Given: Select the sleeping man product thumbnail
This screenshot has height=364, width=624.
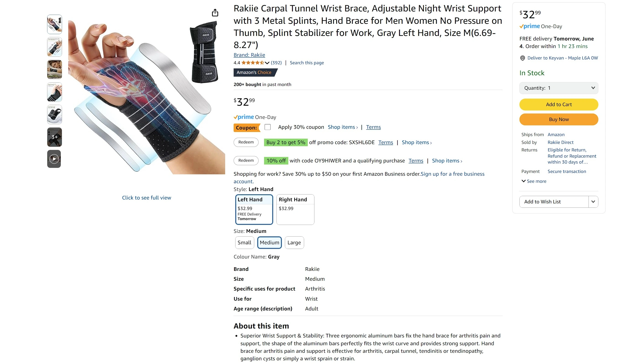Looking at the screenshot, I should [54, 70].
